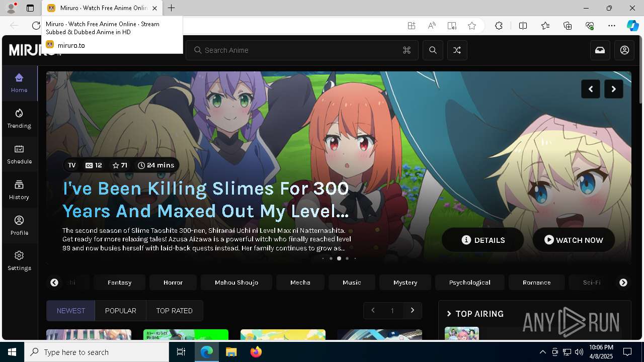
Task: Open the Copilot icon in Edge
Action: [x=632, y=26]
